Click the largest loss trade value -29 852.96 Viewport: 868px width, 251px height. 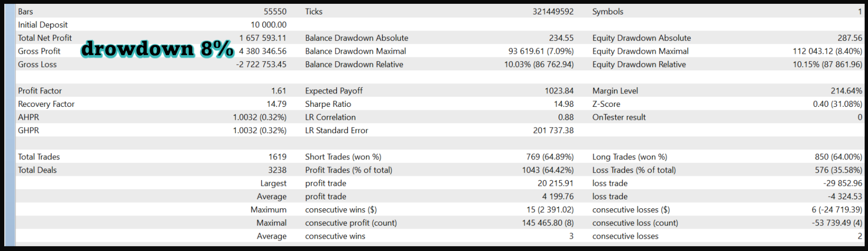tap(842, 183)
